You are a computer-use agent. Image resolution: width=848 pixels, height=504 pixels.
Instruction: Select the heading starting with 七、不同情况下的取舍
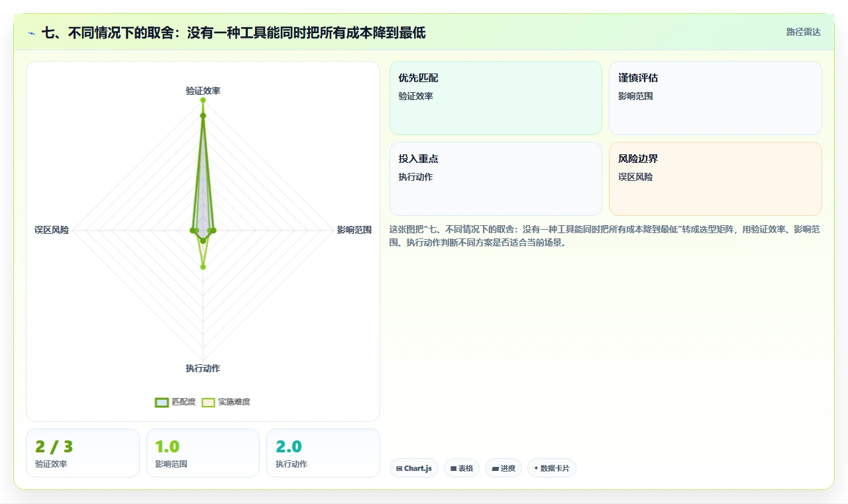coord(233,32)
